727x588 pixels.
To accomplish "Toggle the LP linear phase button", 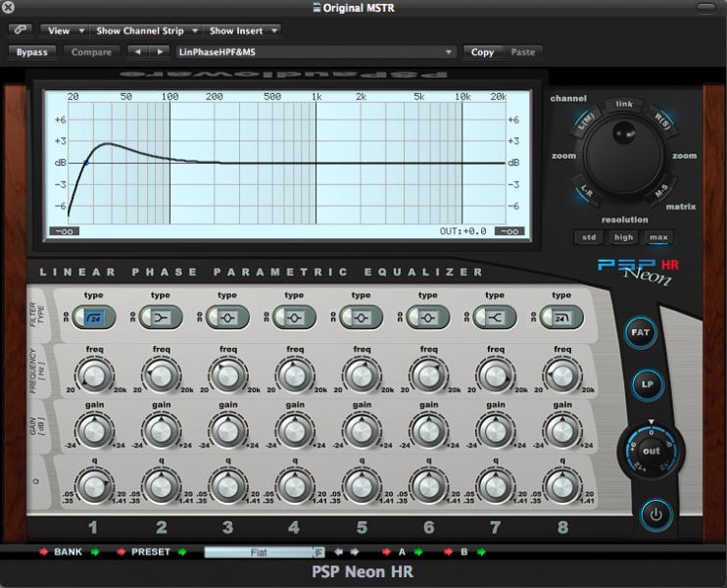I will 648,384.
